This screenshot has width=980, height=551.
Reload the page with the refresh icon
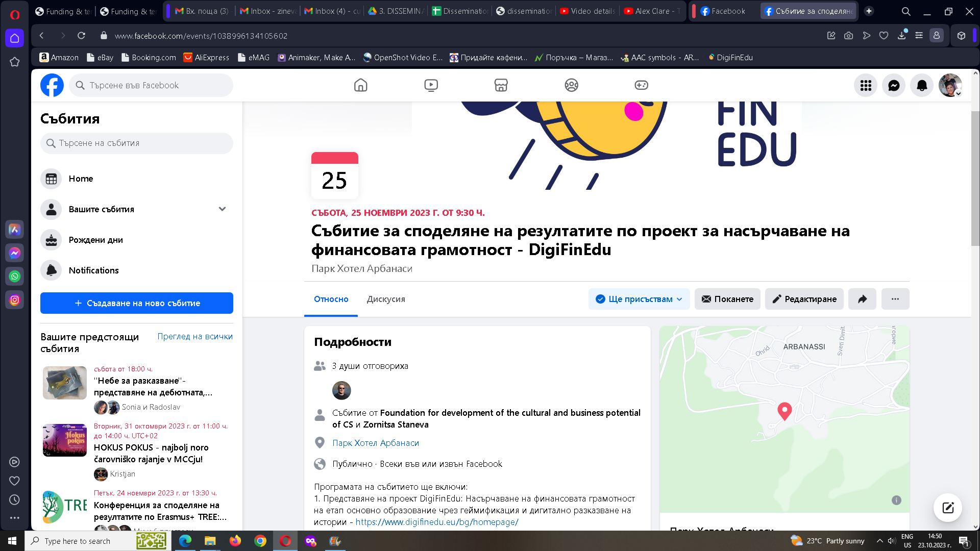tap(81, 36)
